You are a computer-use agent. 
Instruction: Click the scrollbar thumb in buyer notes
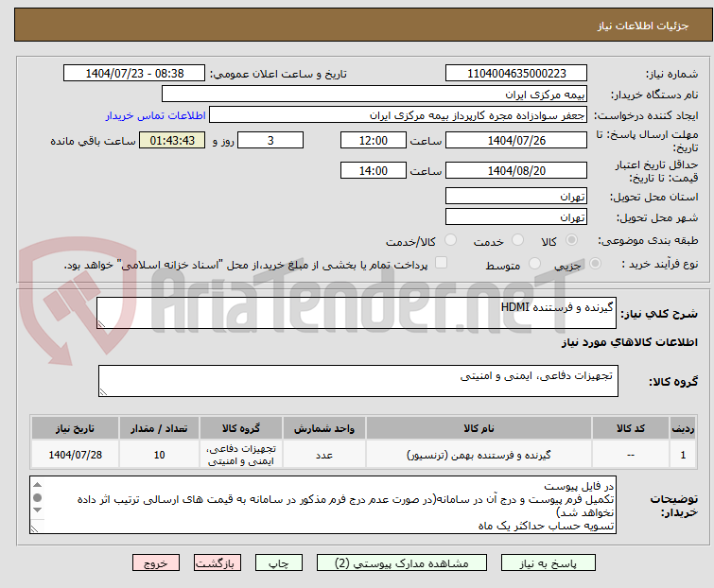tap(37, 497)
